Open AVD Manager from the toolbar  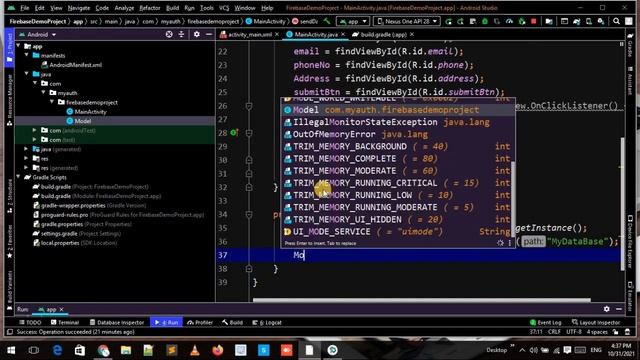589,21
